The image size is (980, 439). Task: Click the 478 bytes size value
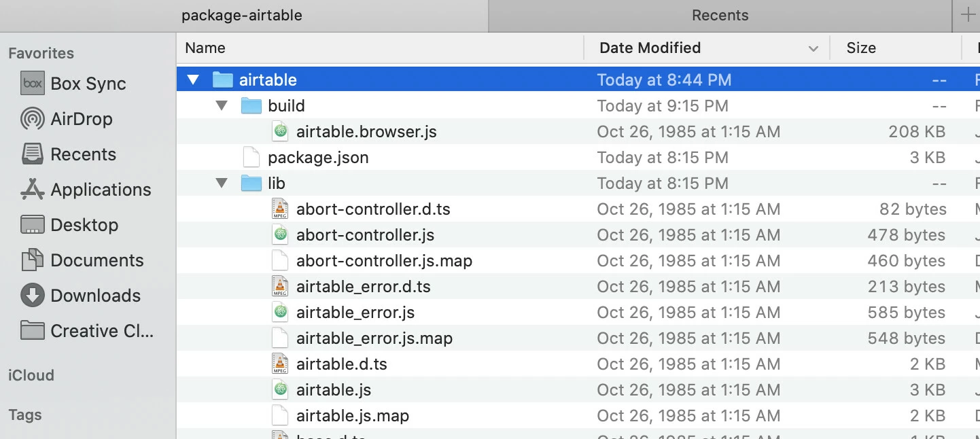tap(907, 235)
